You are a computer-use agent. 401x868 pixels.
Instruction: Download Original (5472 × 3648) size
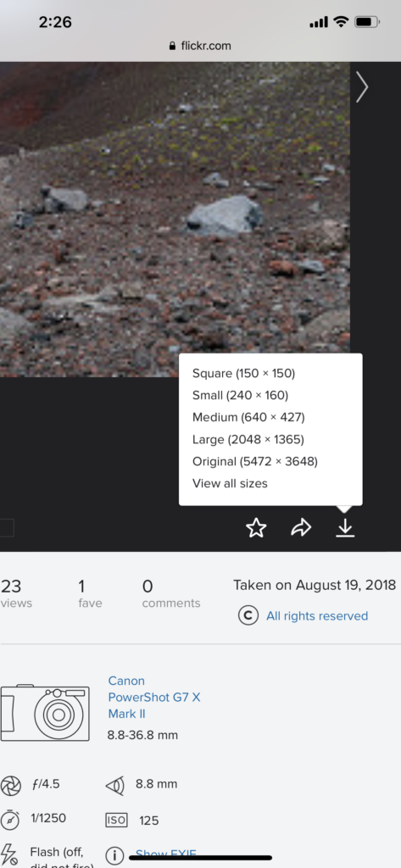coord(255,461)
